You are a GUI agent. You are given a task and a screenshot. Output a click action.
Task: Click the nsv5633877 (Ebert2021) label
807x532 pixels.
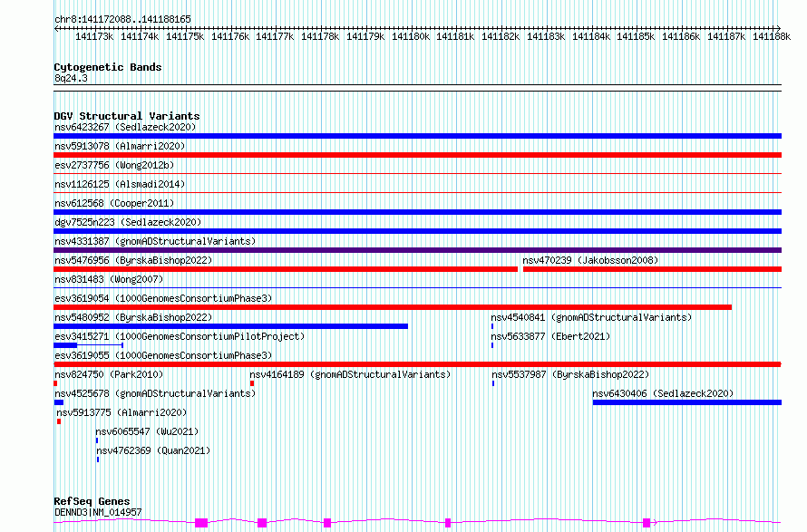pyautogui.click(x=550, y=336)
